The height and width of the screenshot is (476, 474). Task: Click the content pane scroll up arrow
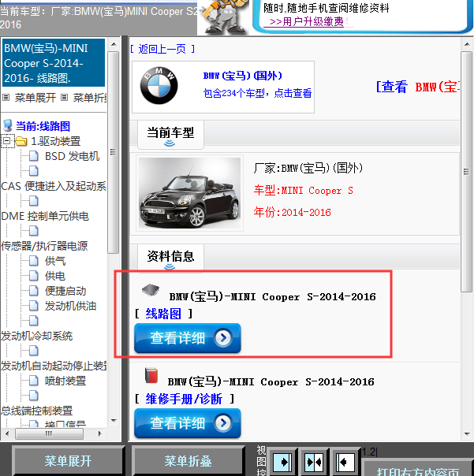[x=467, y=44]
